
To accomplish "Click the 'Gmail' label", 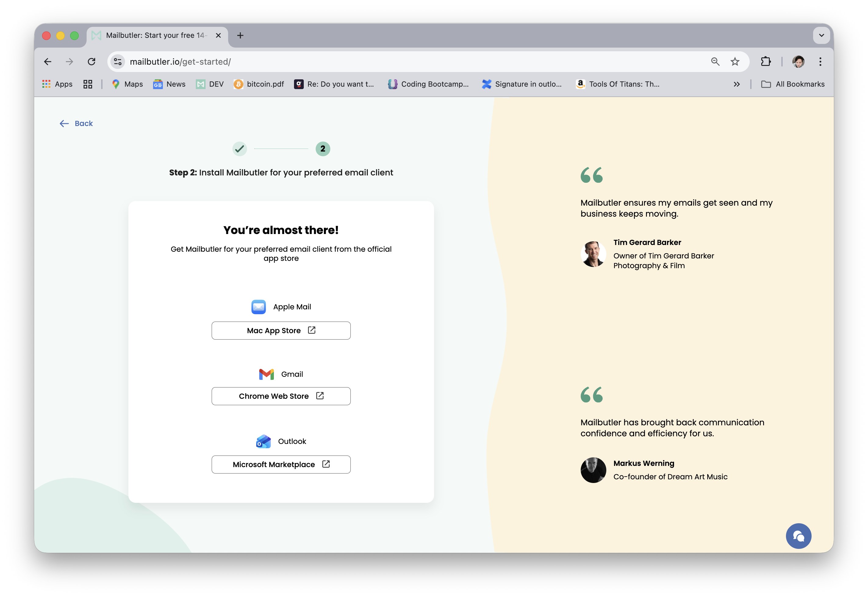I will coord(292,374).
